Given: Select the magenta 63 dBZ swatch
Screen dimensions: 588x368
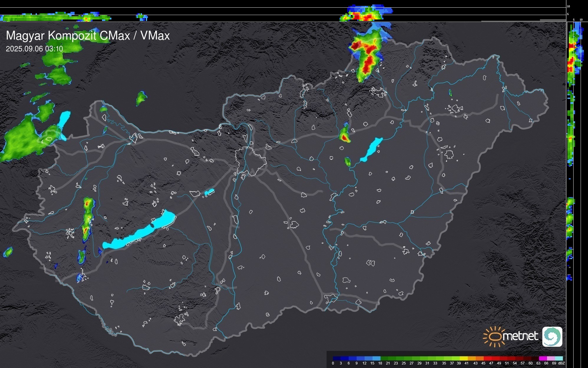Looking at the screenshot, I should tap(543, 358).
